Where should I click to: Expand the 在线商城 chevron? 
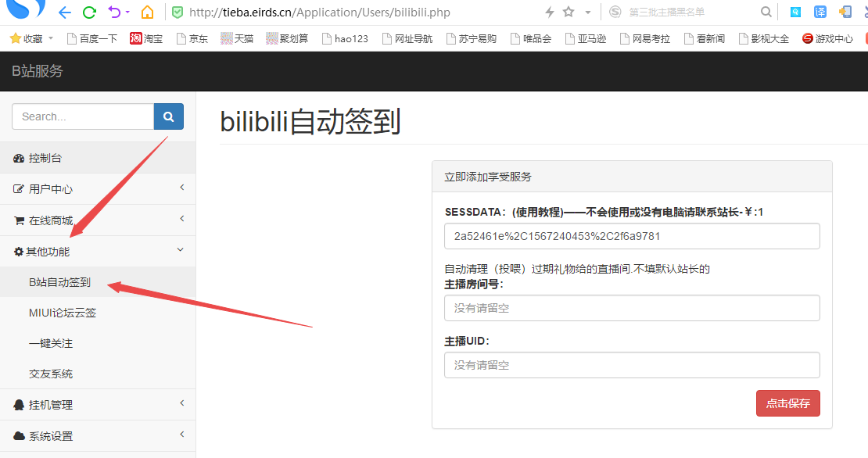pyautogui.click(x=181, y=219)
